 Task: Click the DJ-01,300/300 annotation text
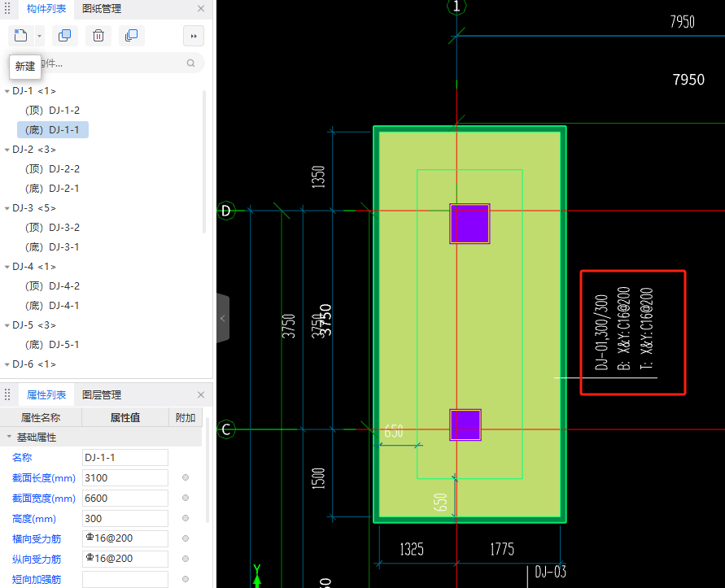click(x=601, y=333)
